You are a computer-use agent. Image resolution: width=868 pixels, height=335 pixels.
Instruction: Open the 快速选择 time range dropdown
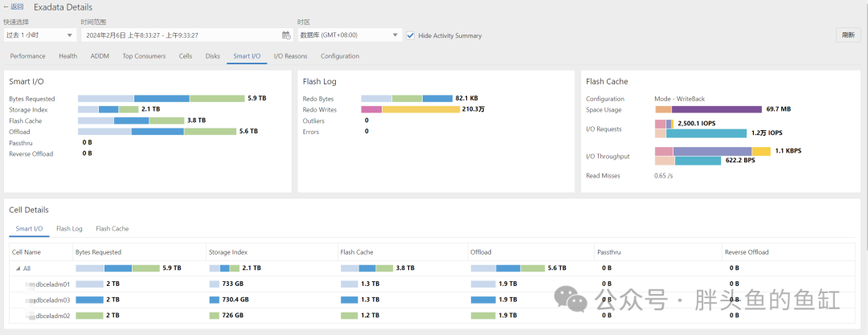40,35
